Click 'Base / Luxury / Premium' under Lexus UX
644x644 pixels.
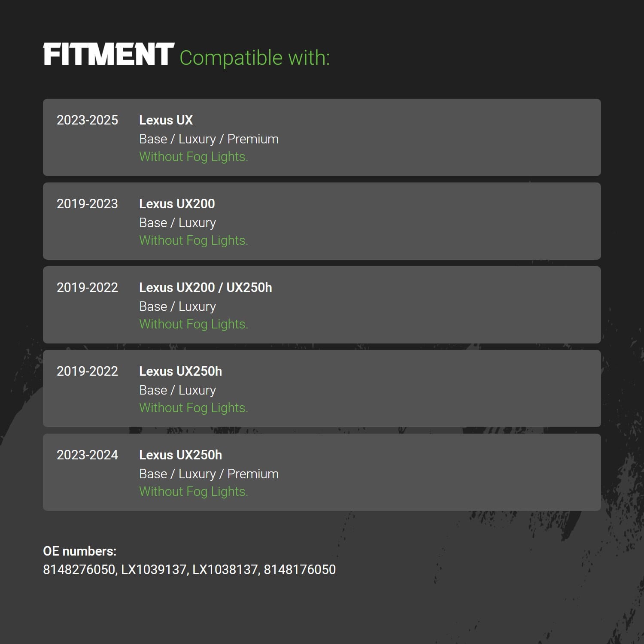pos(209,139)
